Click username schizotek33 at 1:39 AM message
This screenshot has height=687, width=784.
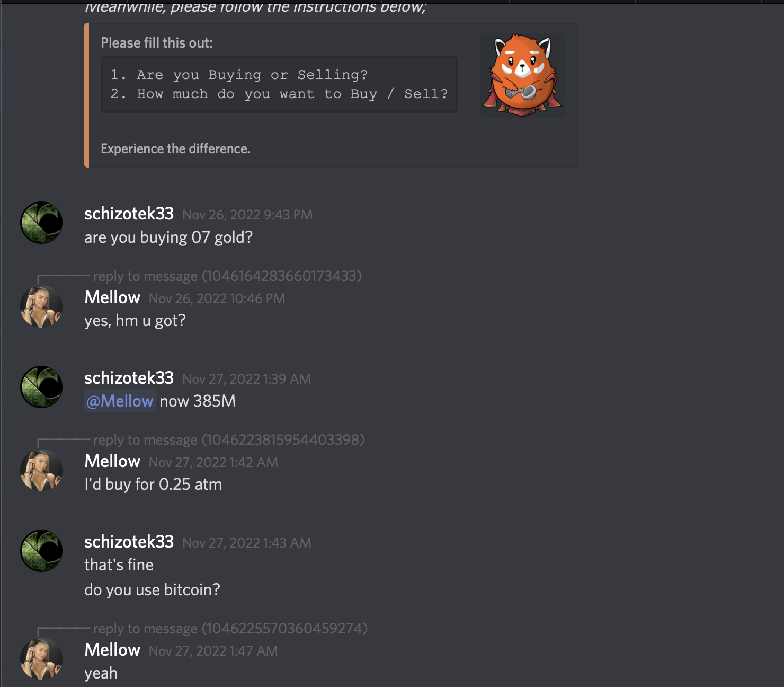pos(129,378)
